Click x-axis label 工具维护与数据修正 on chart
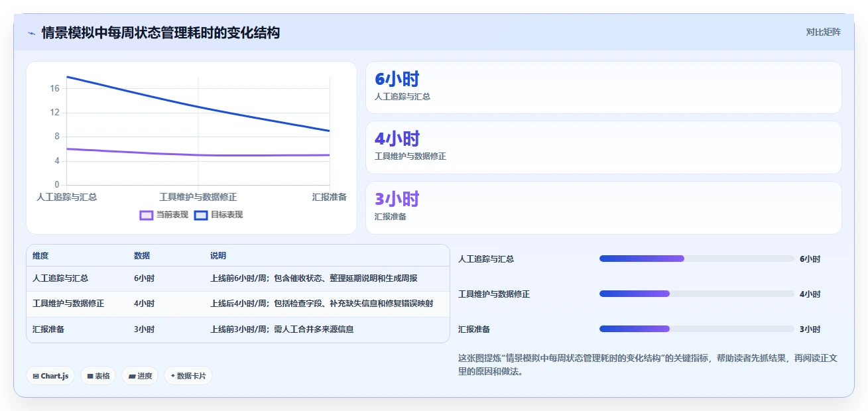The image size is (868, 411). [198, 198]
